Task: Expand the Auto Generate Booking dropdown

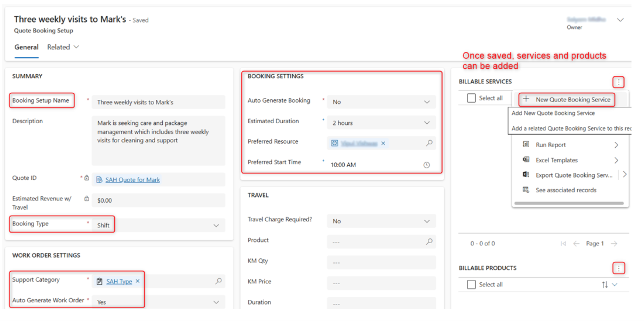Action: point(427,102)
